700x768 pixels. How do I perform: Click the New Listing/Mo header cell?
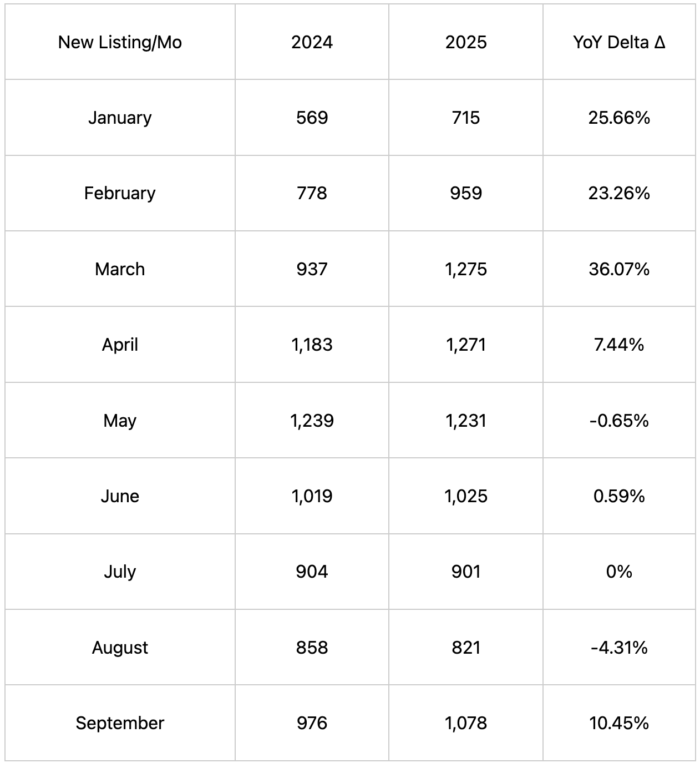(120, 42)
